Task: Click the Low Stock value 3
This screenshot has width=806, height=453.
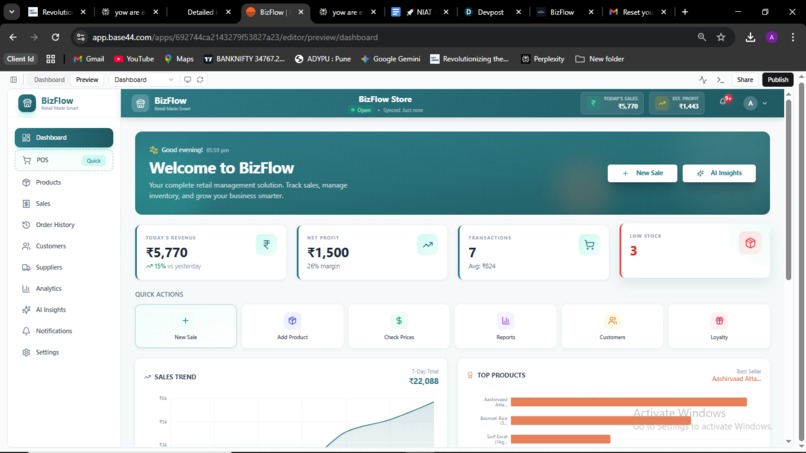Action: click(x=633, y=251)
